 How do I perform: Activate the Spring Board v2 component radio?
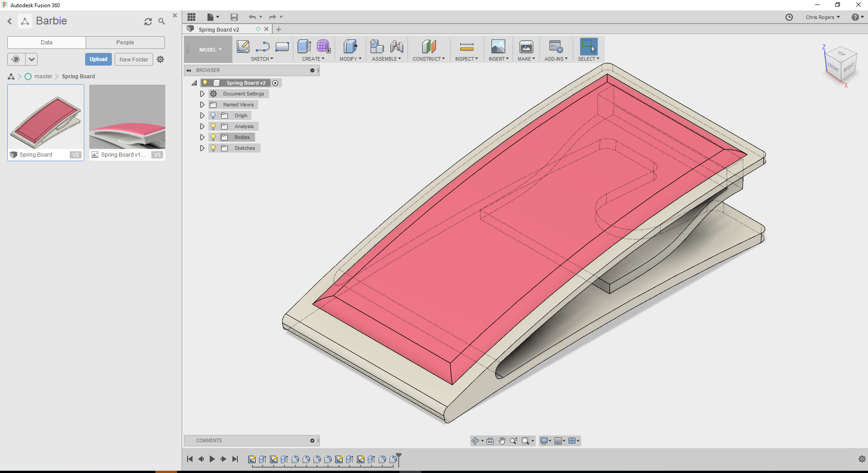(x=275, y=83)
